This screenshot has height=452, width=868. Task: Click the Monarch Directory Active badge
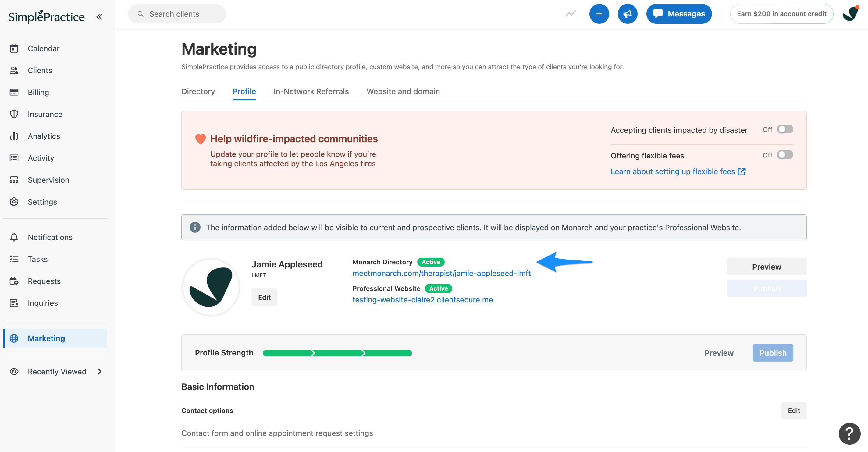[x=430, y=262]
